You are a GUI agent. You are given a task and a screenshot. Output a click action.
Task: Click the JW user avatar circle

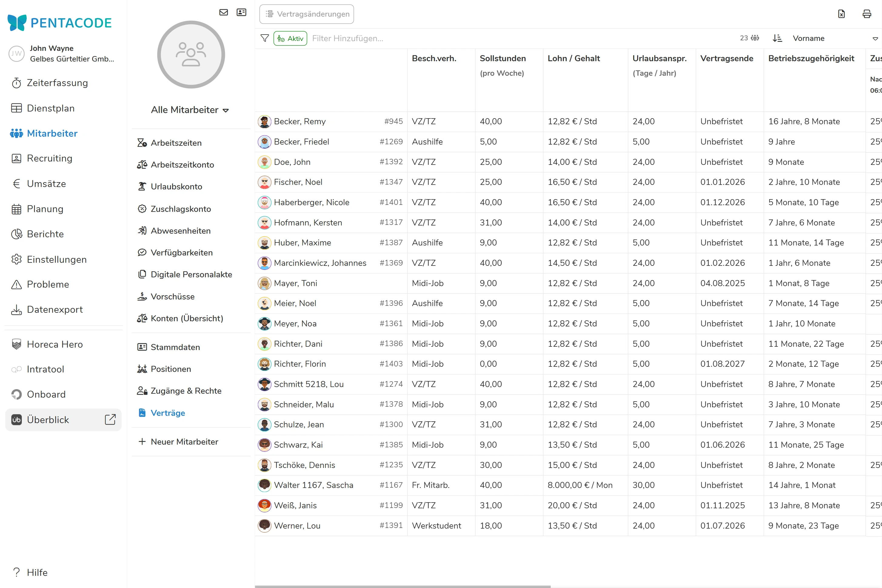[16, 54]
